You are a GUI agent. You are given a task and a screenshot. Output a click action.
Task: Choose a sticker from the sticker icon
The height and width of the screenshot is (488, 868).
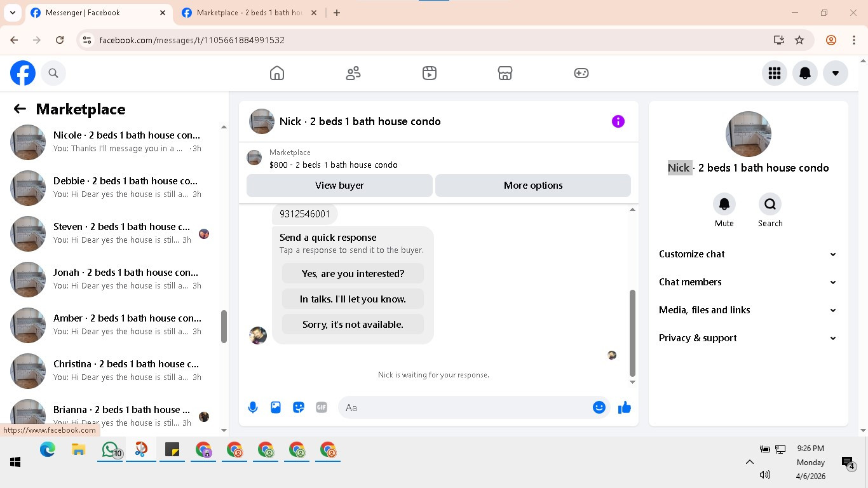point(299,407)
